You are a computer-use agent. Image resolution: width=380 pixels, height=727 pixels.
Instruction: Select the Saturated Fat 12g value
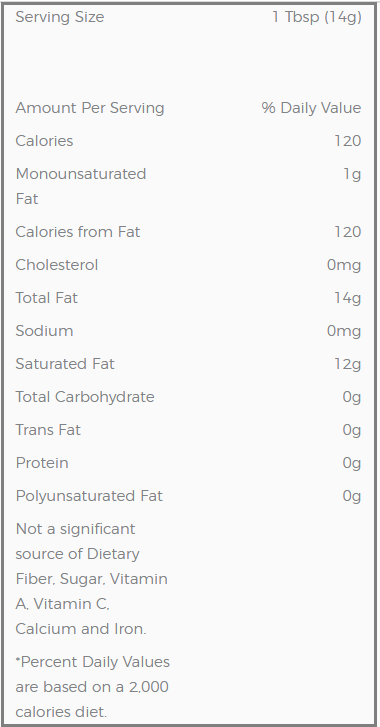[x=348, y=364]
